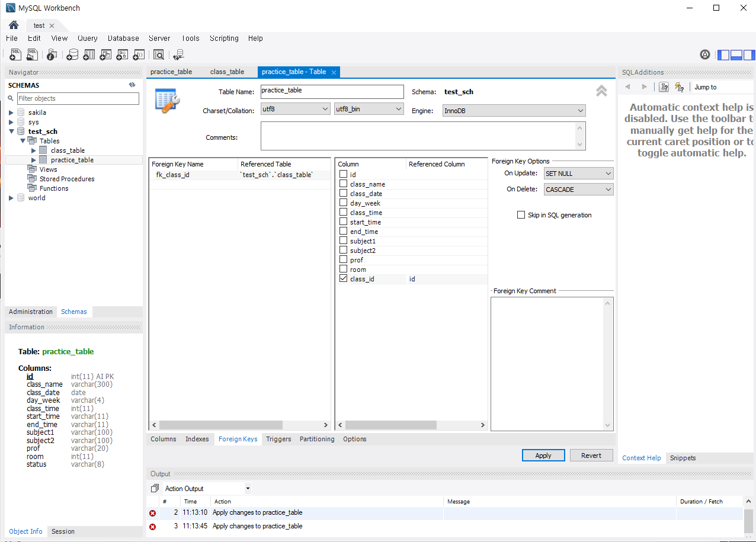Open the object inspector toolbar icon
Image resolution: width=756 pixels, height=542 pixels.
click(x=52, y=55)
